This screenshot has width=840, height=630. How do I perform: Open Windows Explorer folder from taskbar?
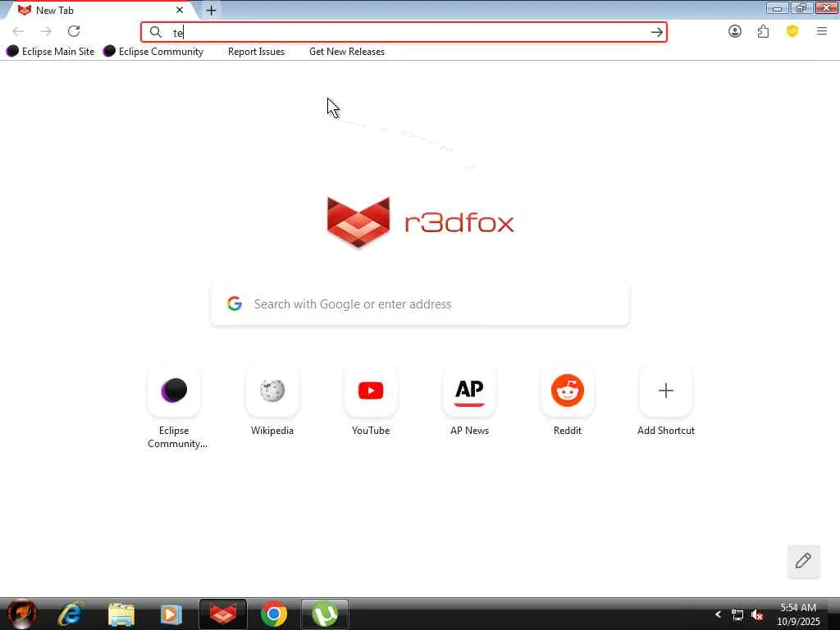point(121,614)
